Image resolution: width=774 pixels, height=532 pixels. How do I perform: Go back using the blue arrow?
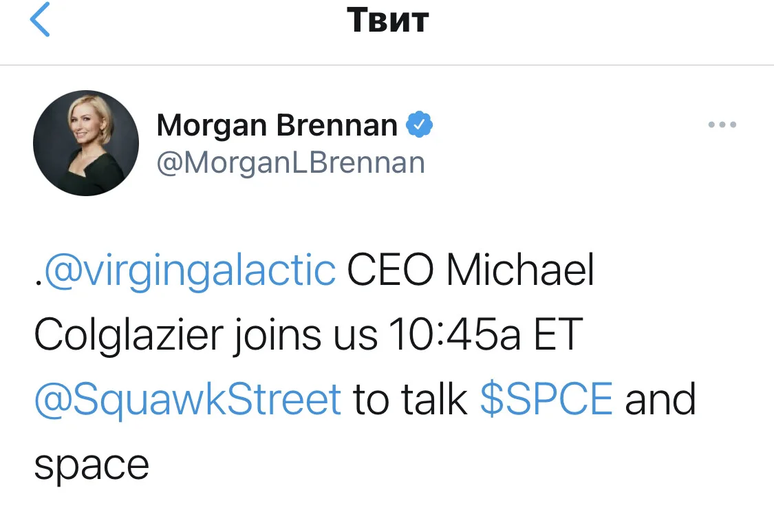click(40, 19)
